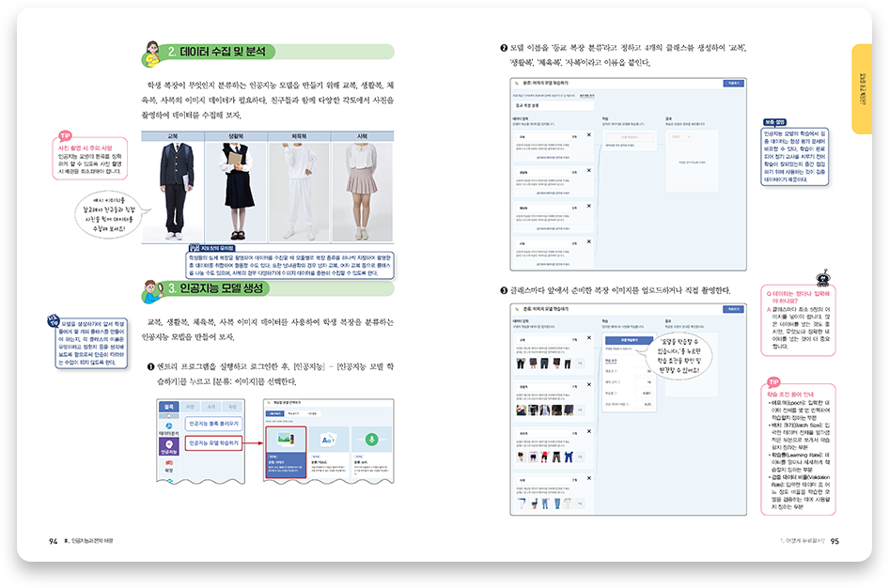Click heading '3. 인공지능 모델 생성'
The height and width of the screenshot is (588, 889).
click(216, 288)
